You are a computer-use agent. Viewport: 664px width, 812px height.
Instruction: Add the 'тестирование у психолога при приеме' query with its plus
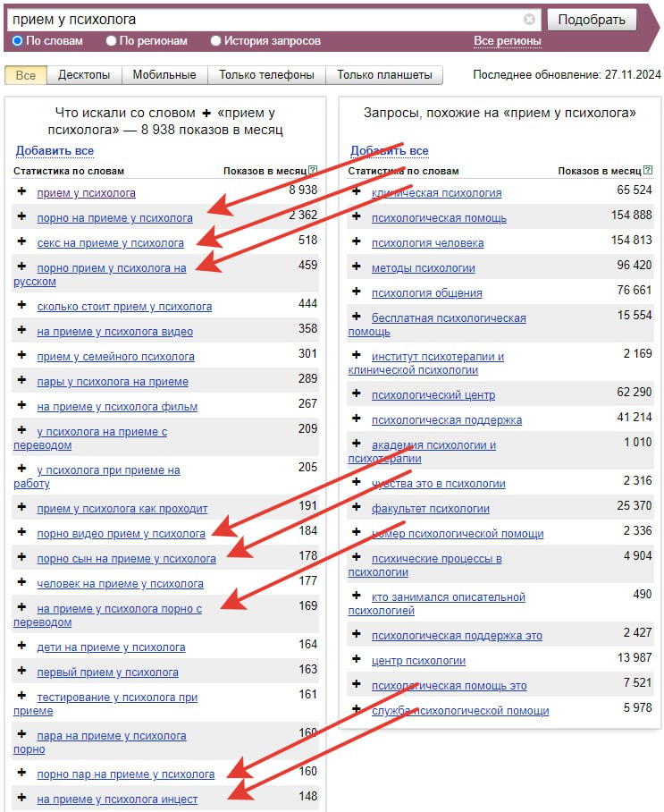coord(21,696)
